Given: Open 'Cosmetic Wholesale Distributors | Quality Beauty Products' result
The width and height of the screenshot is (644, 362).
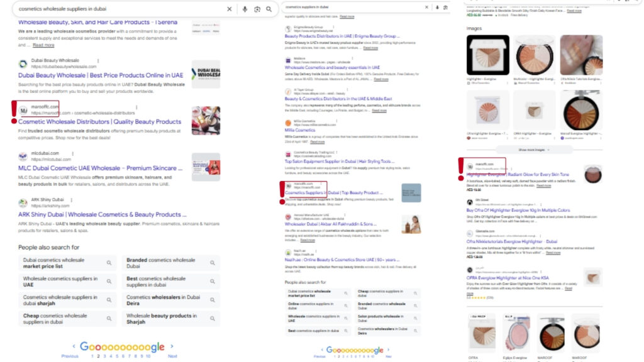Looking at the screenshot, I should (99, 122).
